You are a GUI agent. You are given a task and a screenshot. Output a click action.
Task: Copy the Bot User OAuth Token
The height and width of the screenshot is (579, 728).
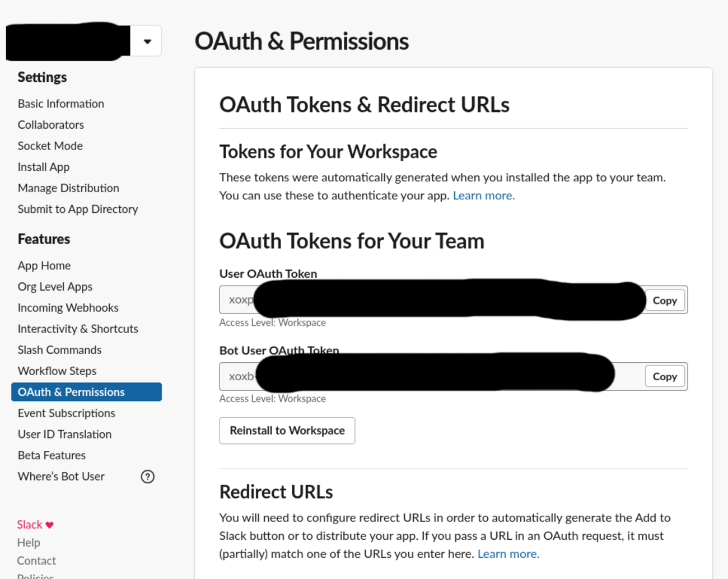tap(665, 377)
